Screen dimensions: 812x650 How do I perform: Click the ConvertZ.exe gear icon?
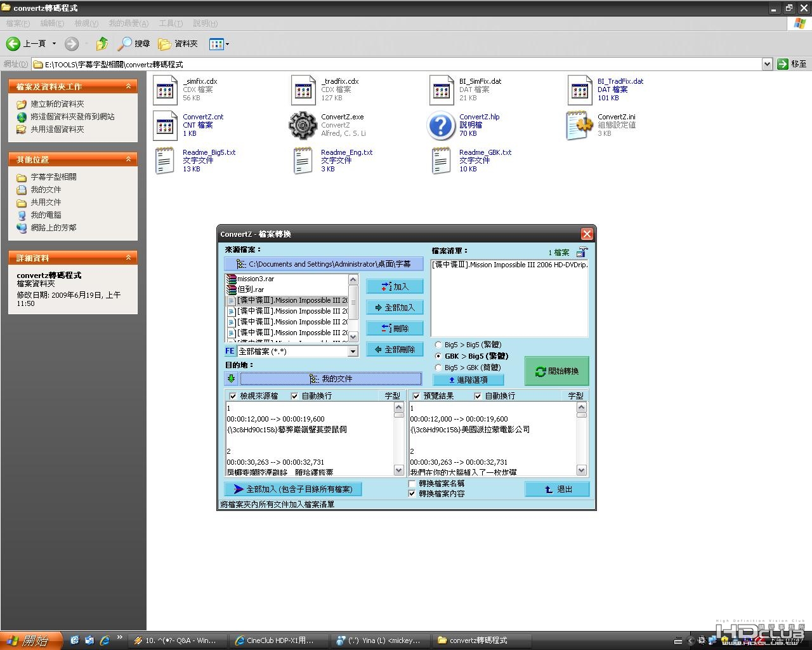pos(303,125)
